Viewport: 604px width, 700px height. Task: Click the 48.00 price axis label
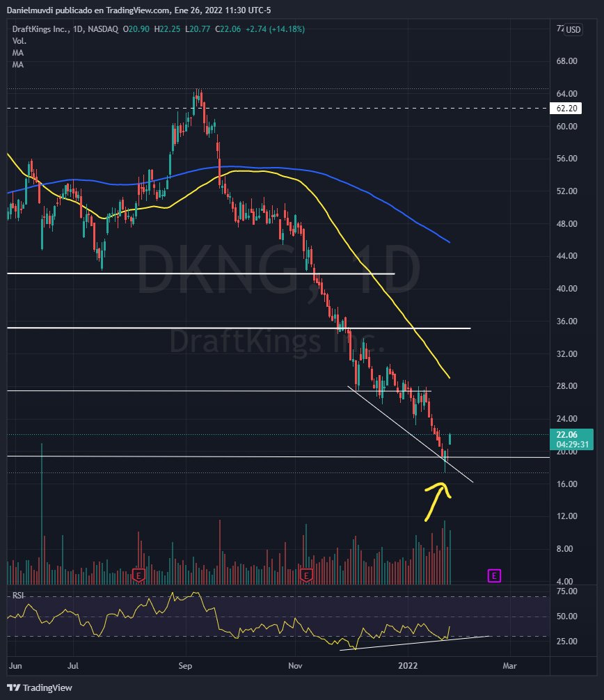567,223
